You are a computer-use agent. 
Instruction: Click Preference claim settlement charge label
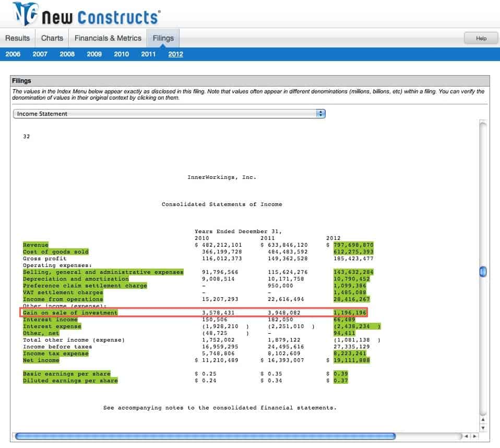click(x=85, y=285)
